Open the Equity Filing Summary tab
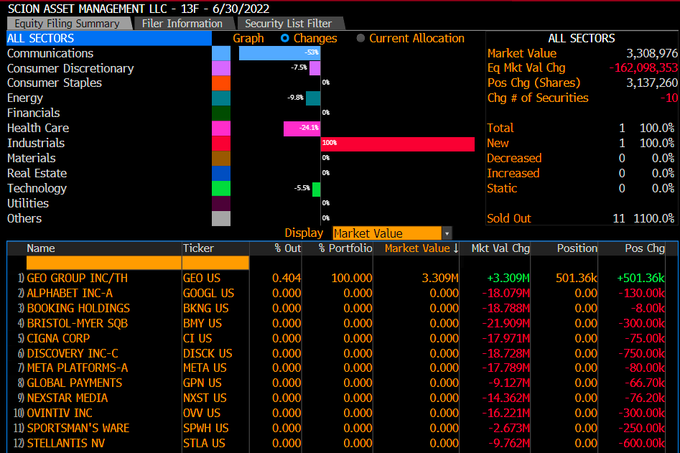Image resolution: width=680 pixels, height=453 pixels. click(69, 23)
